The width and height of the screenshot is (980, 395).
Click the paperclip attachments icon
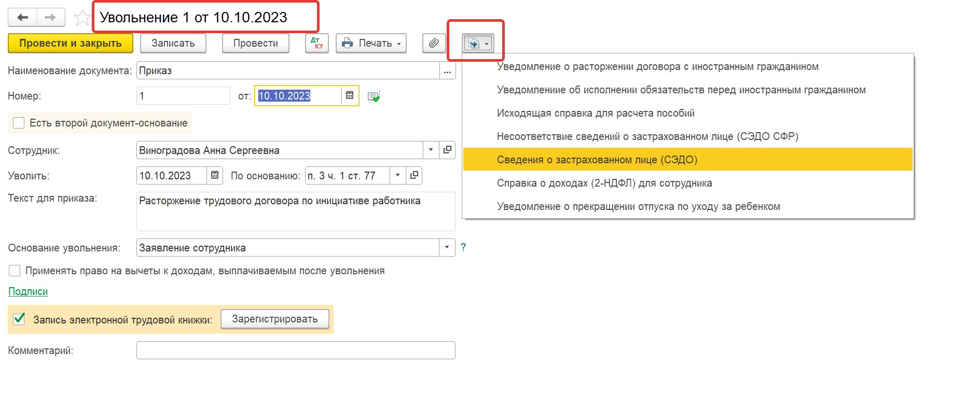coord(434,43)
